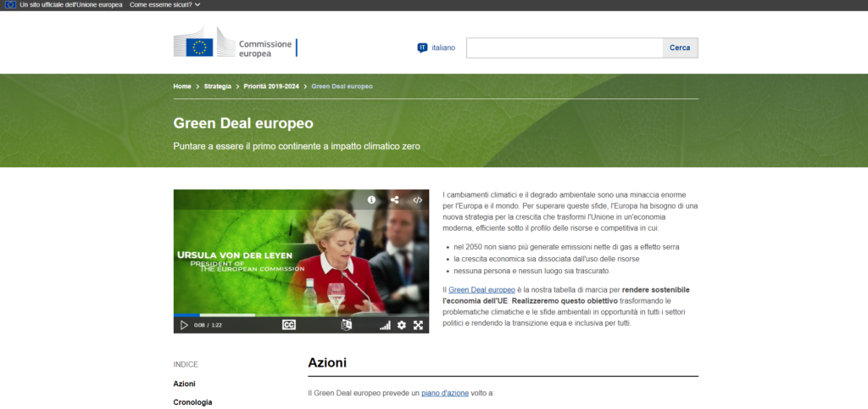Click the video time display 0:08 / 1:22
Image resolution: width=868 pixels, height=409 pixels.
tap(208, 325)
